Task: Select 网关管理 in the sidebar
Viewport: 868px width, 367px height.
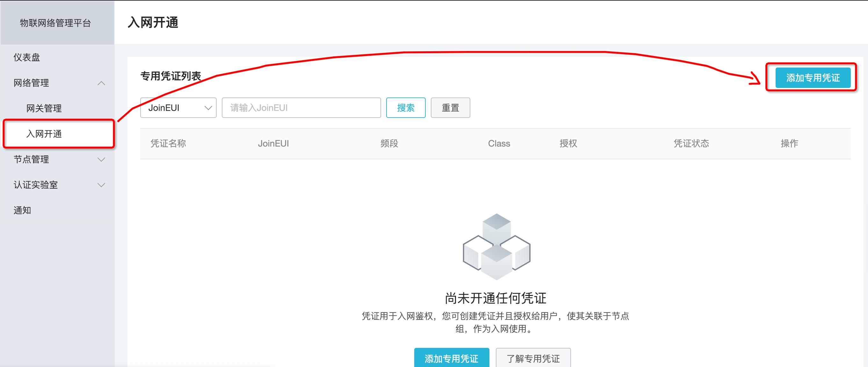Action: pos(43,109)
